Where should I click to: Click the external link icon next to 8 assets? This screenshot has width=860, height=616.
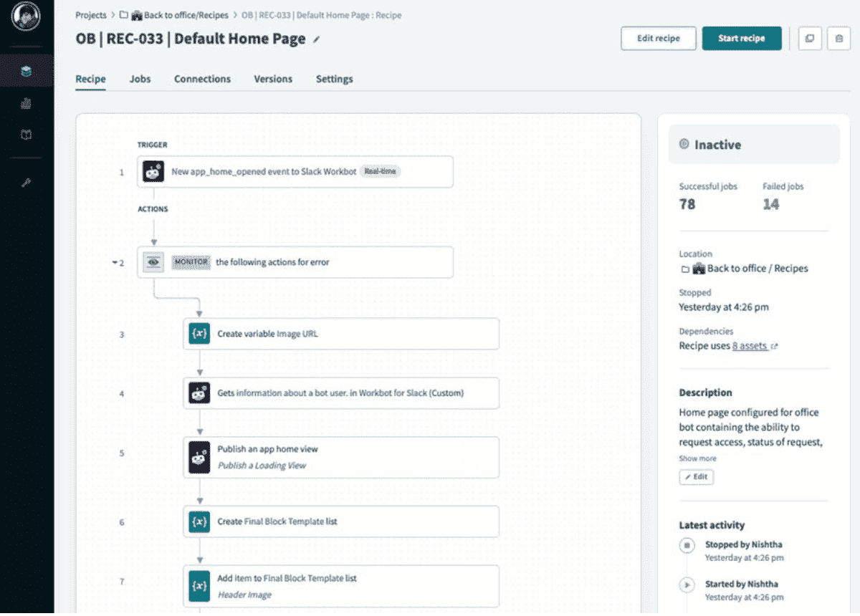pyautogui.click(x=775, y=347)
